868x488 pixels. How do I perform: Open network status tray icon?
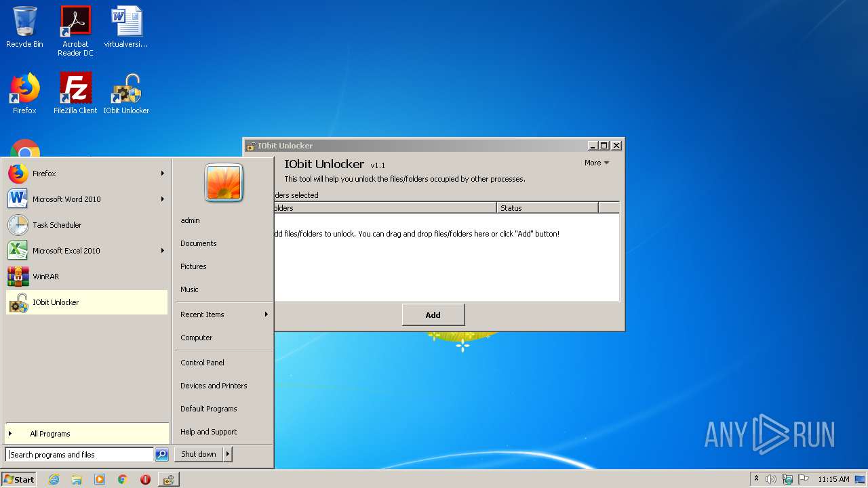click(x=787, y=479)
